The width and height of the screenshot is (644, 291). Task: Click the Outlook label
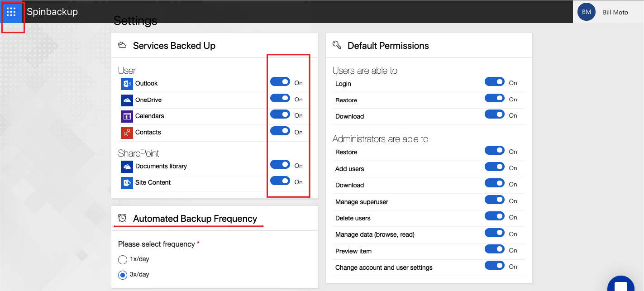[x=146, y=83]
